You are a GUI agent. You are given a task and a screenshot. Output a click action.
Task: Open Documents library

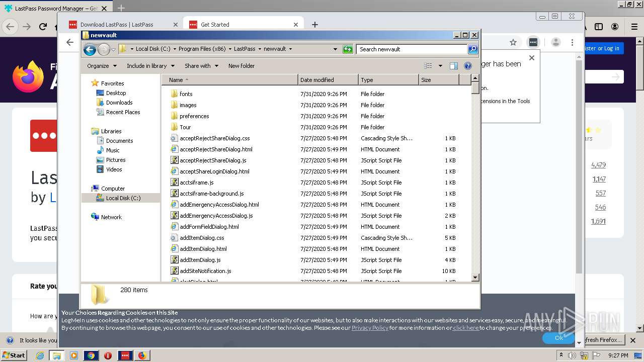[x=119, y=141]
